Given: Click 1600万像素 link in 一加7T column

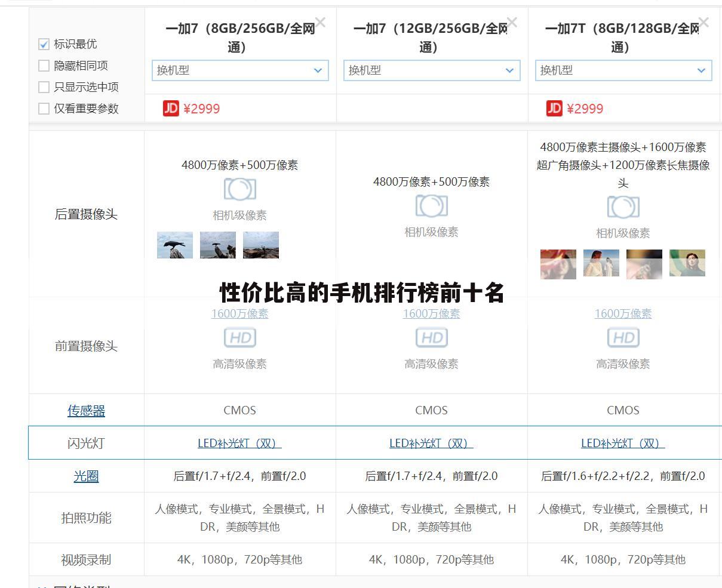Looking at the screenshot, I should click(623, 314).
